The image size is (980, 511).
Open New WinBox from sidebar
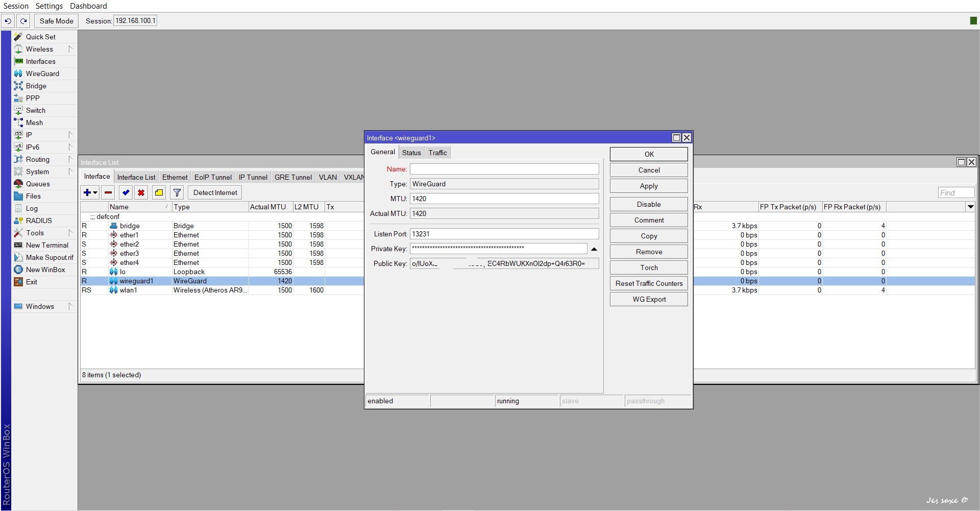point(44,270)
